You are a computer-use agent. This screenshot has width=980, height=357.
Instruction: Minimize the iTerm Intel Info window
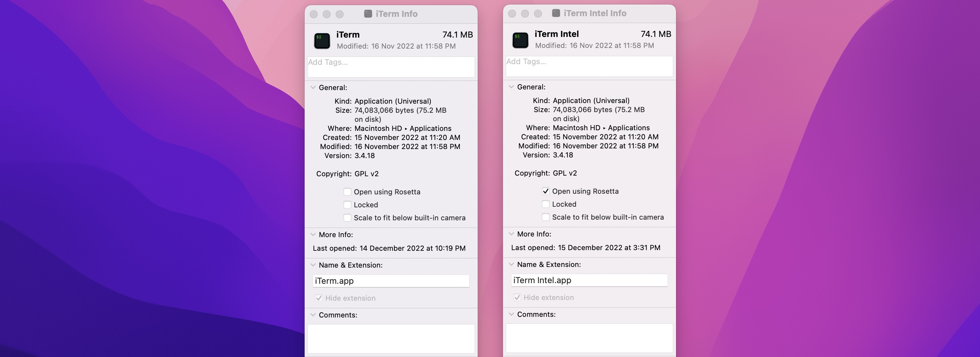pos(525,13)
